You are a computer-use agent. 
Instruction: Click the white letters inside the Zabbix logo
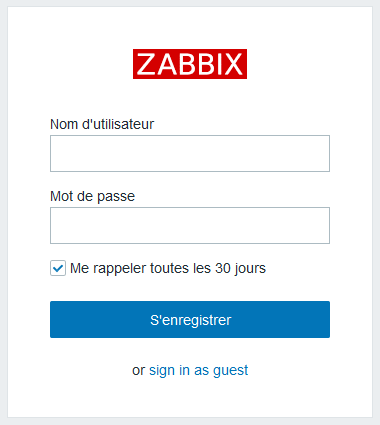point(190,64)
